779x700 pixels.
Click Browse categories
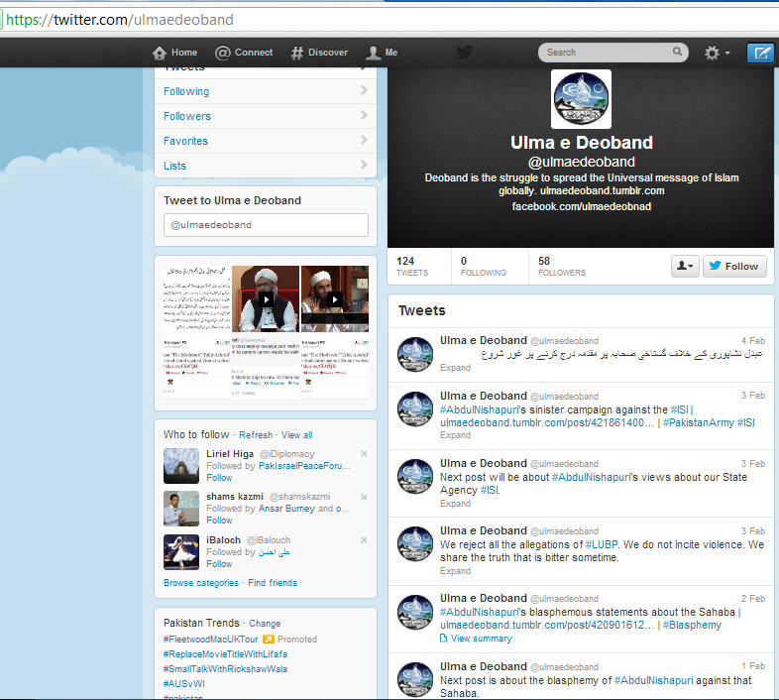pyautogui.click(x=201, y=583)
